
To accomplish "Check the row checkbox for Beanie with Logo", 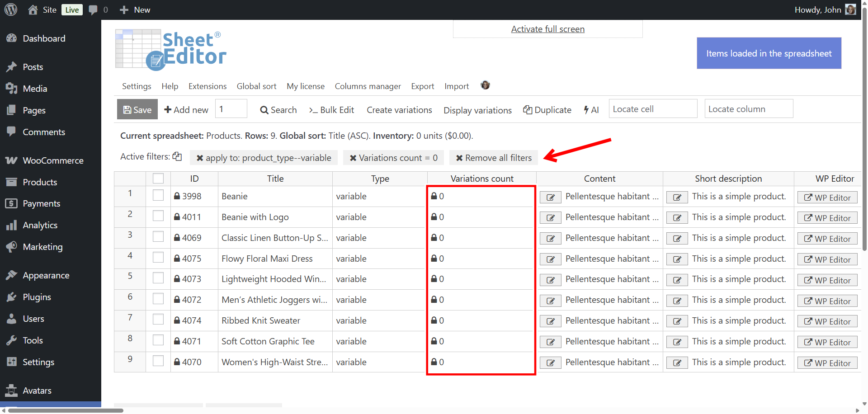I will coord(158,216).
